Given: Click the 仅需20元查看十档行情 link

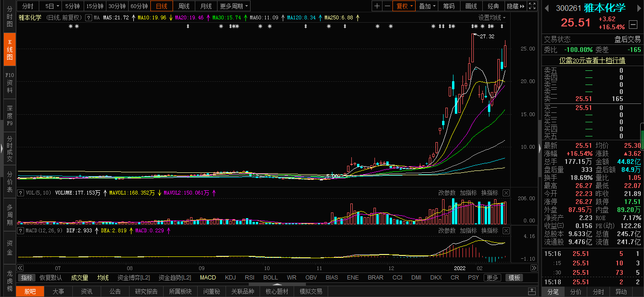Looking at the screenshot, I should [x=592, y=60].
